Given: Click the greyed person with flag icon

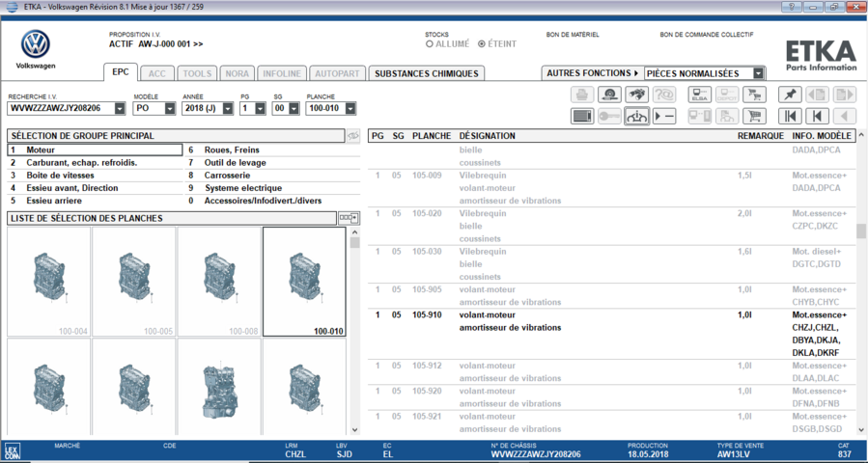Looking at the screenshot, I should 727,116.
